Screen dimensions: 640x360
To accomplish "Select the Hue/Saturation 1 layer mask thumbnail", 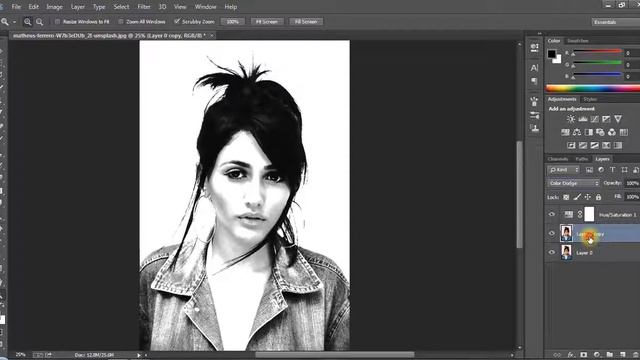I will (589, 214).
